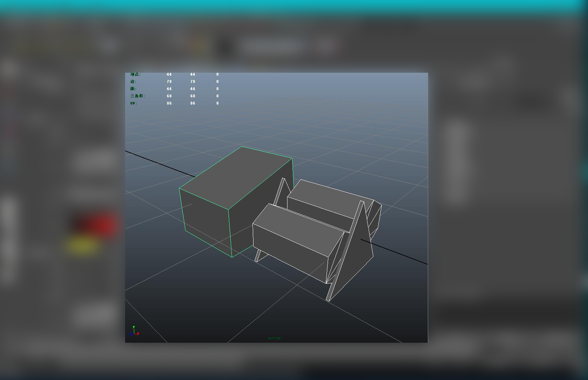Click the persp camera label
The width and height of the screenshot is (588, 380).
click(x=274, y=338)
